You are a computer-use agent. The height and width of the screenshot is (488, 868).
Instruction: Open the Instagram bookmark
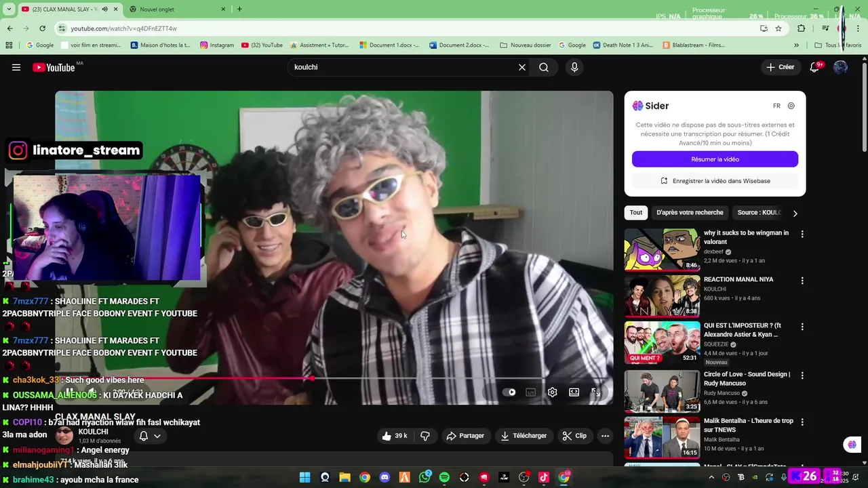pyautogui.click(x=217, y=45)
